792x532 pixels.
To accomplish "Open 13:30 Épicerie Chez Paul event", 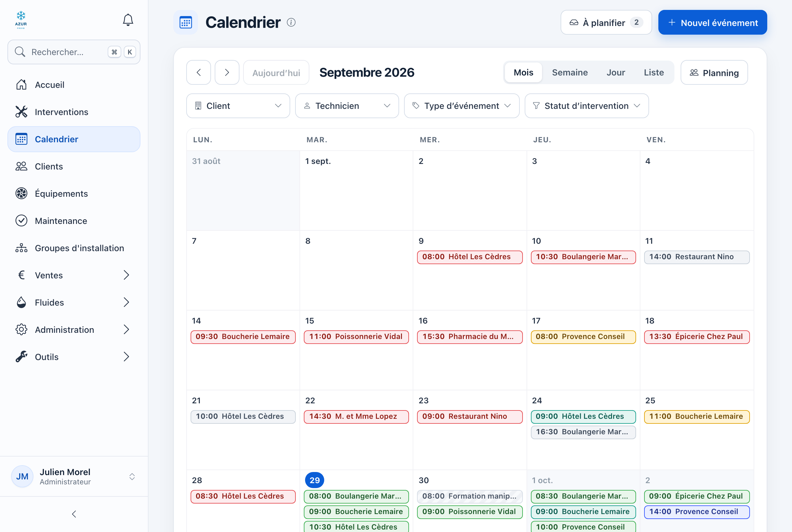I will click(697, 337).
